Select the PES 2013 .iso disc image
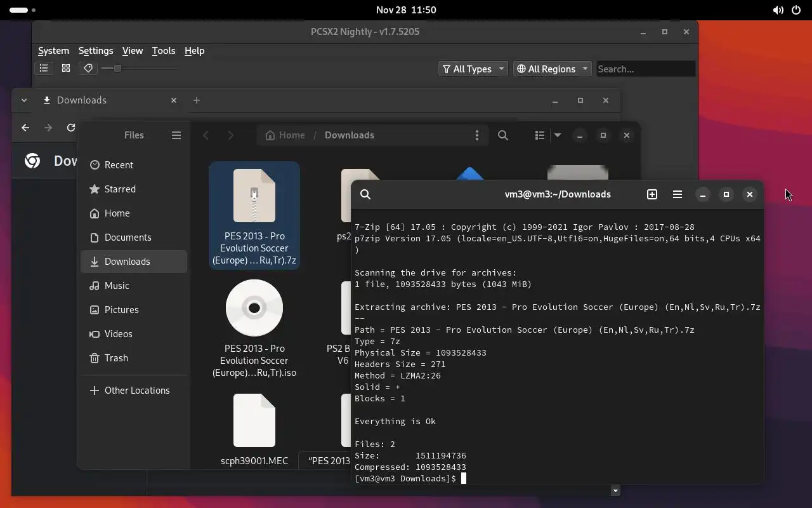Viewport: 812px width, 508px height. click(x=254, y=328)
